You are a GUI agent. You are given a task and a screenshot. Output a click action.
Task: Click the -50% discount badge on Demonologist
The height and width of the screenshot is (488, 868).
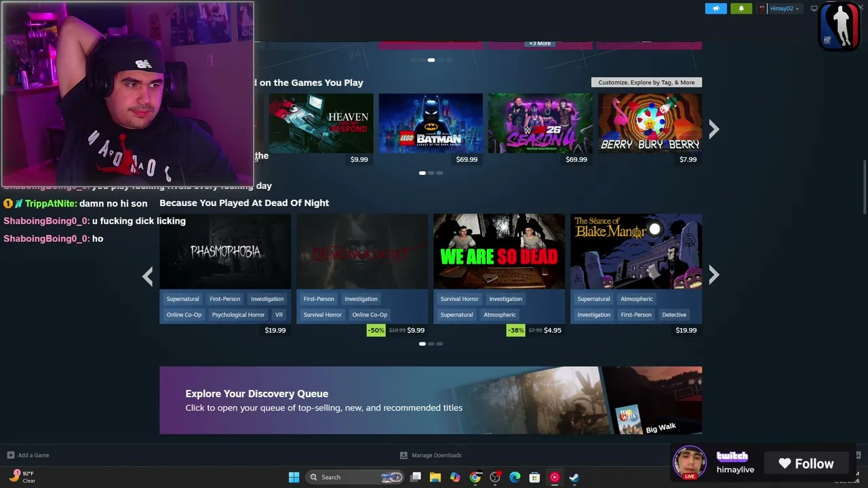(x=376, y=330)
